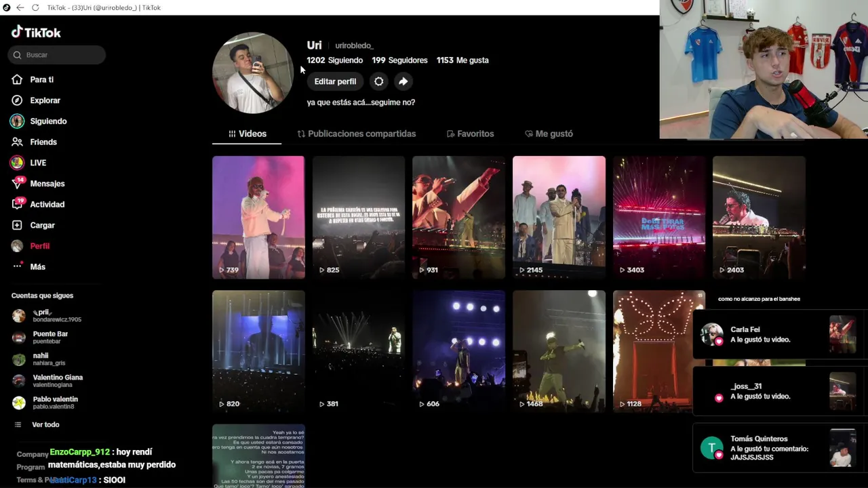Switch to Publicaciones compartidas tab

click(356, 134)
